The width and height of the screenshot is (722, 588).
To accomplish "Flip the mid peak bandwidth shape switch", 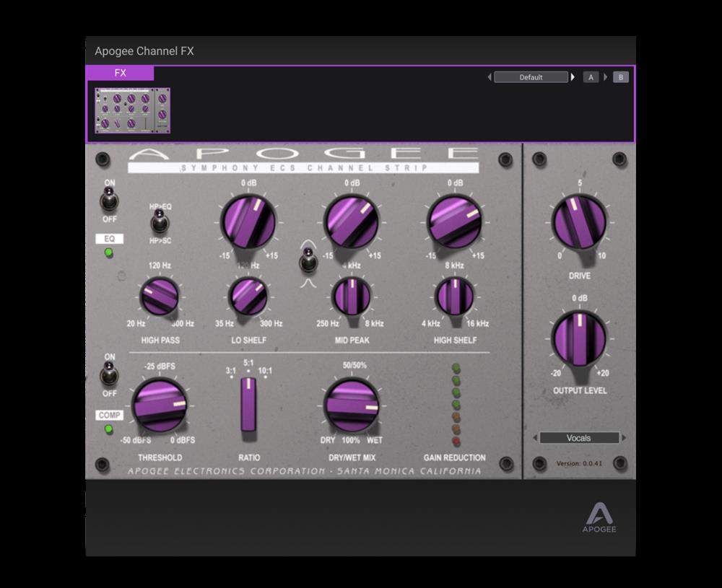I will pos(308,261).
